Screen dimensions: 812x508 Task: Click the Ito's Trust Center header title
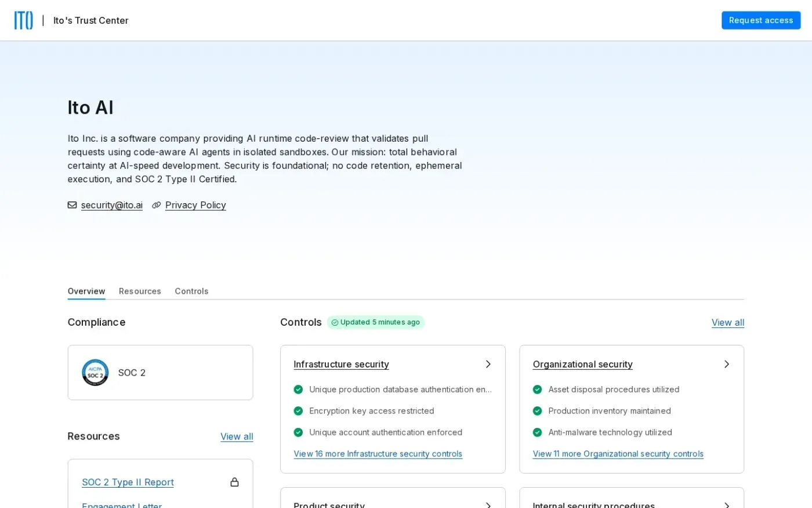click(x=91, y=20)
